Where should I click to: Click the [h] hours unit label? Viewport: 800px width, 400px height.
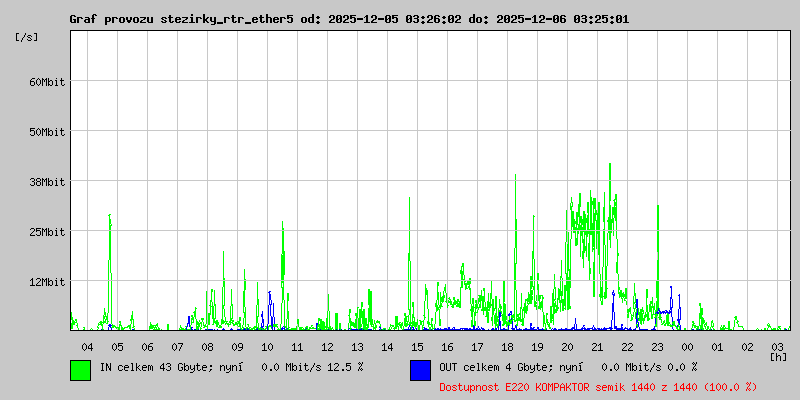pos(778,356)
